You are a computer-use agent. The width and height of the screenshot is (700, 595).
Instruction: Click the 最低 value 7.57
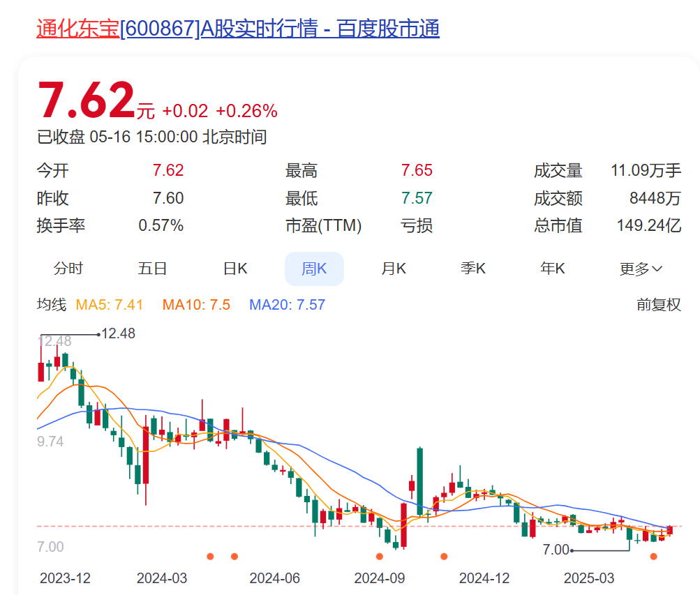(417, 198)
